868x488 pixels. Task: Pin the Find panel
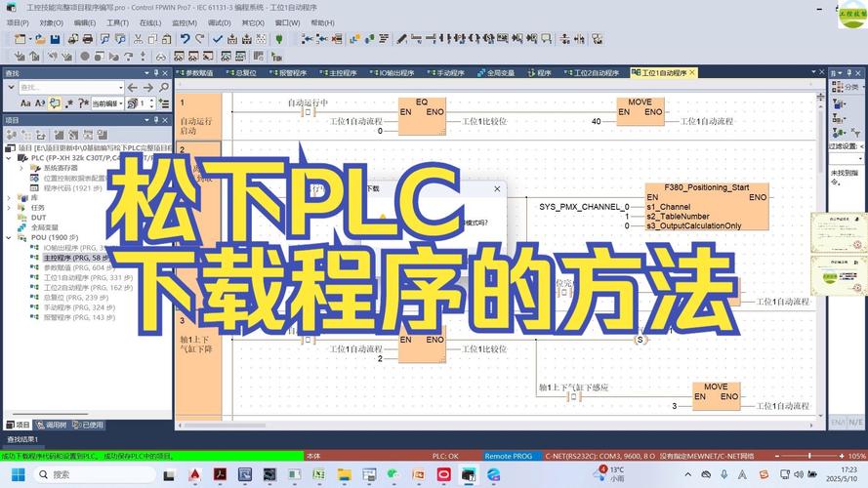point(156,73)
